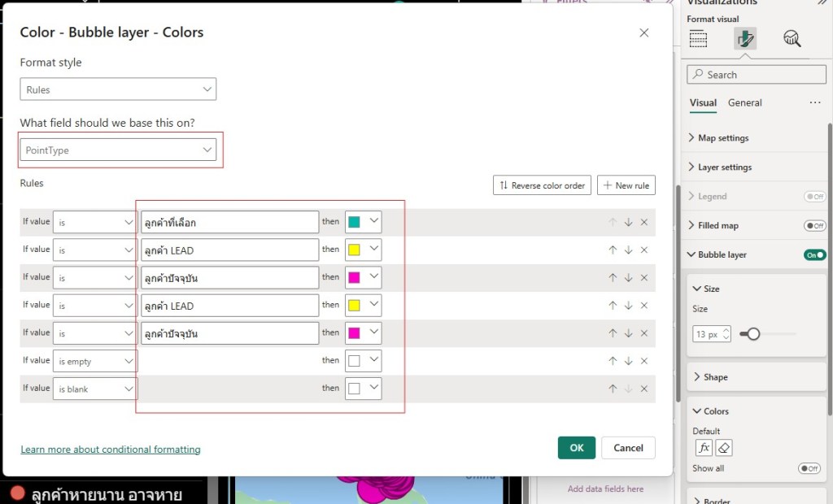This screenshot has width=833, height=504.
Task: Move the second rule up with arrow icon
Action: [613, 250]
